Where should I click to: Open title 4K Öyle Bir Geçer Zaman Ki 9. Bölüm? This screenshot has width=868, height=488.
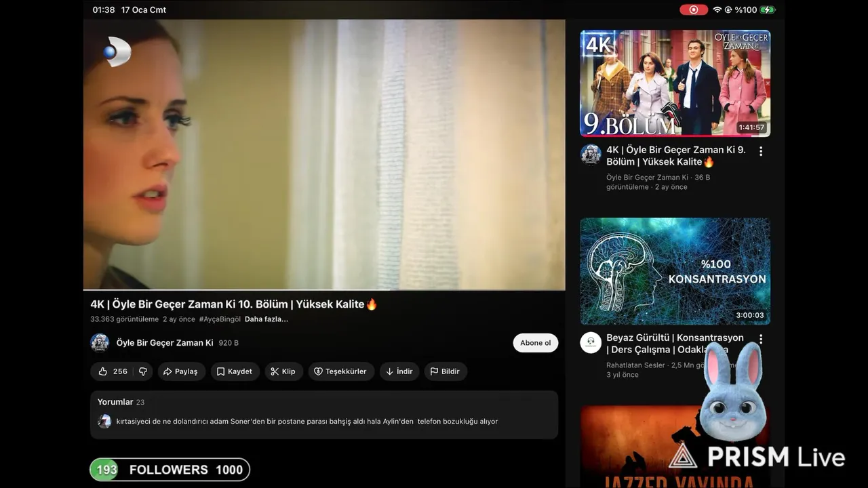click(x=676, y=156)
